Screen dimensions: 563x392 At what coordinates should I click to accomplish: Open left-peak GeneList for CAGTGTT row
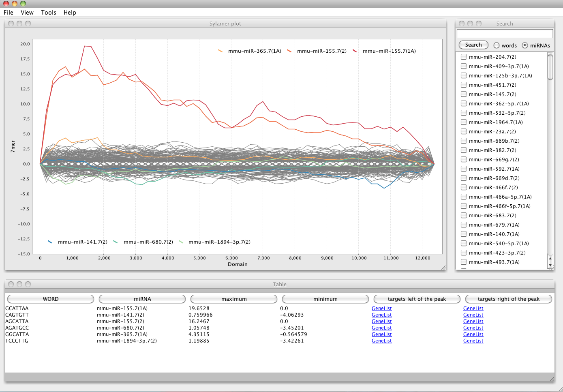click(x=382, y=315)
